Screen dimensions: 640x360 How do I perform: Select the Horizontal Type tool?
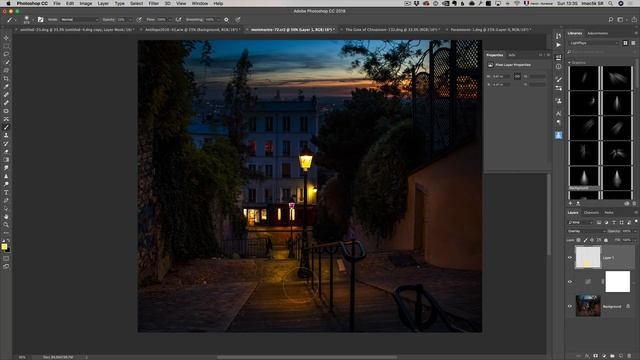[x=6, y=192]
